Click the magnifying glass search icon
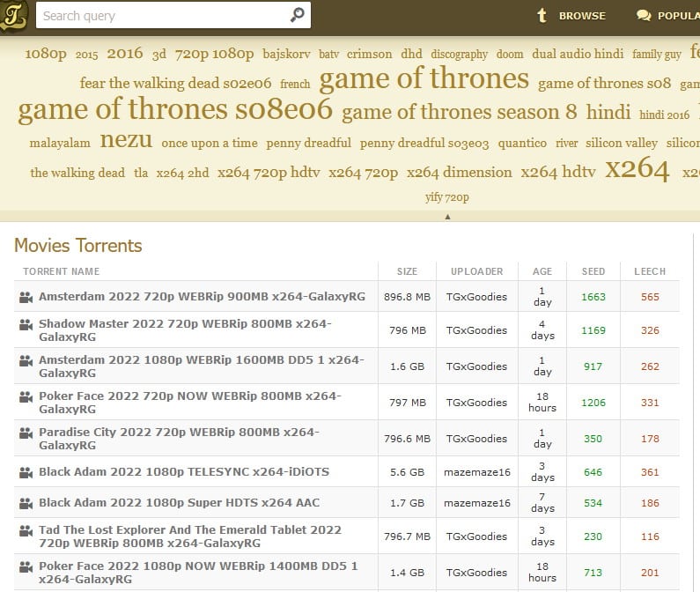The image size is (700, 592). coord(297,15)
